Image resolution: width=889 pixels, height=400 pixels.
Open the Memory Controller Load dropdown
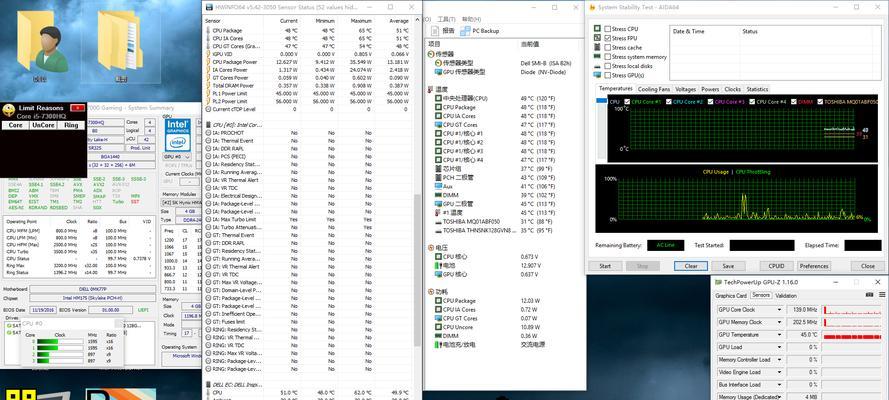pyautogui.click(x=780, y=360)
